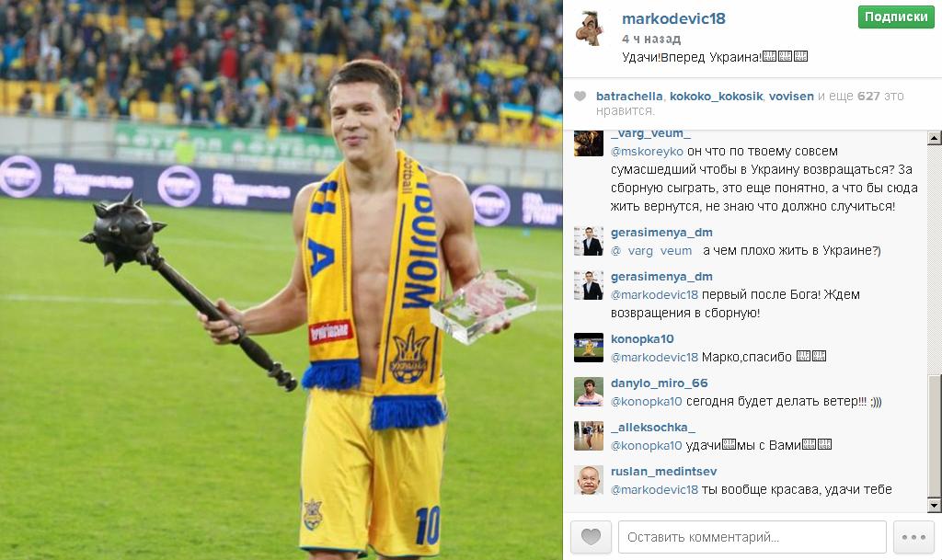Click the comments scrollbar down arrow

935,506
